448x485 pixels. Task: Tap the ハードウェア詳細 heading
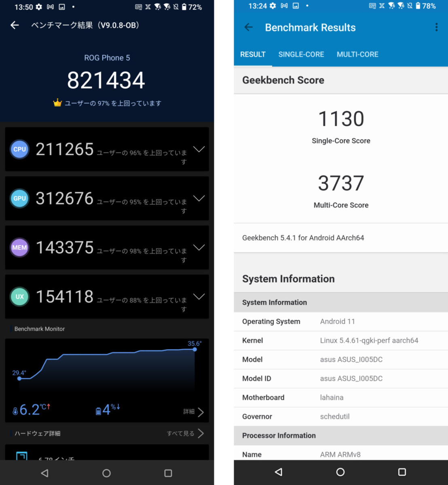[x=37, y=433]
